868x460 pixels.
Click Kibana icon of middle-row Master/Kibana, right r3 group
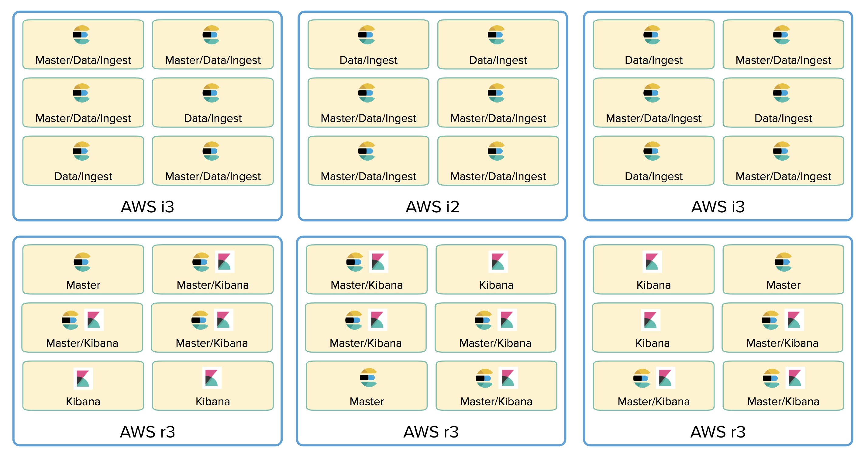794,320
